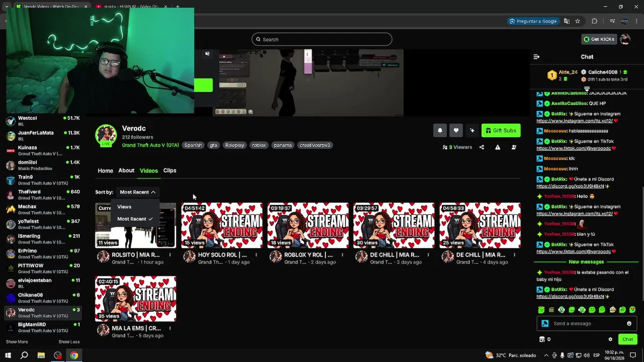The height and width of the screenshot is (362, 644).
Task: Click the shop icon with 0 count
Action: 545,339
